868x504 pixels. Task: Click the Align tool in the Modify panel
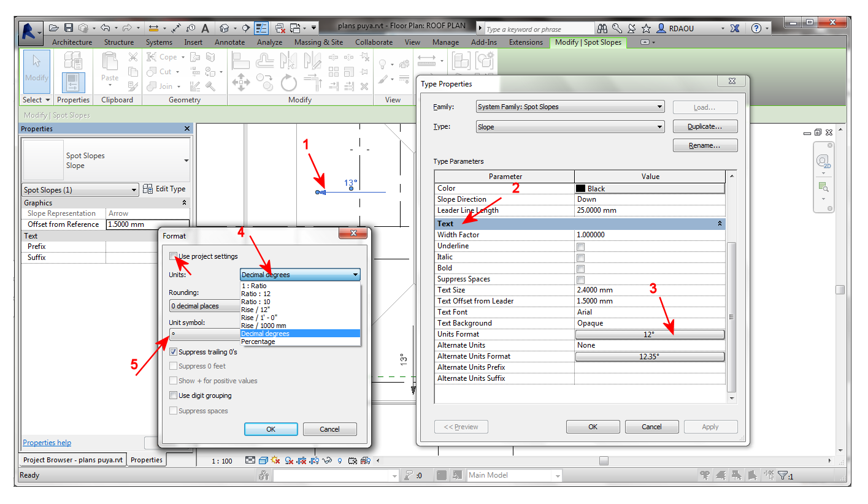tap(240, 60)
